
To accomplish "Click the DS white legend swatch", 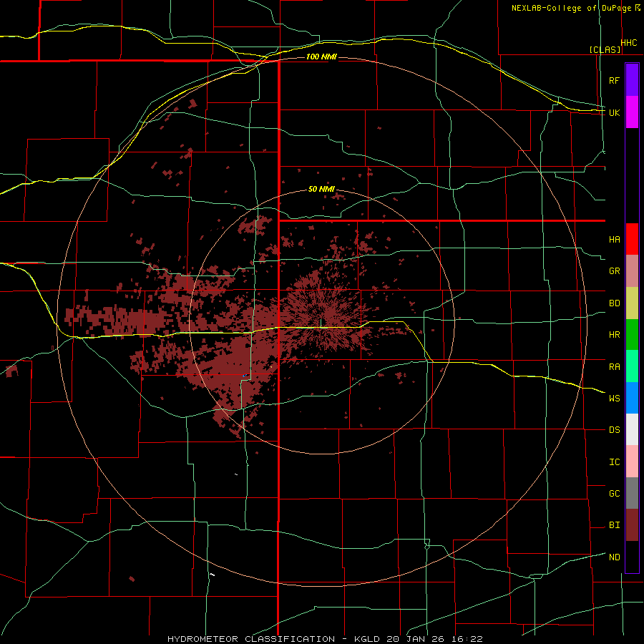I will (632, 429).
